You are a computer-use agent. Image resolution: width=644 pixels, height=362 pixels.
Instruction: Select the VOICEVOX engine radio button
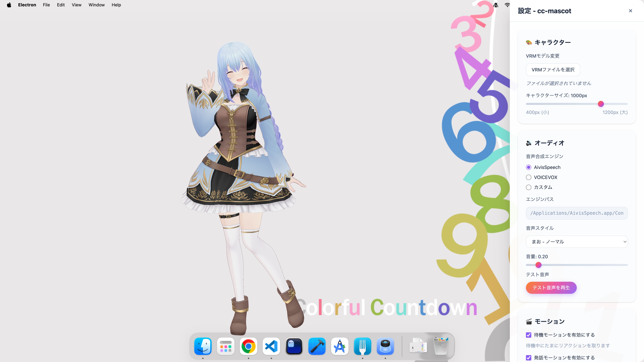point(528,177)
